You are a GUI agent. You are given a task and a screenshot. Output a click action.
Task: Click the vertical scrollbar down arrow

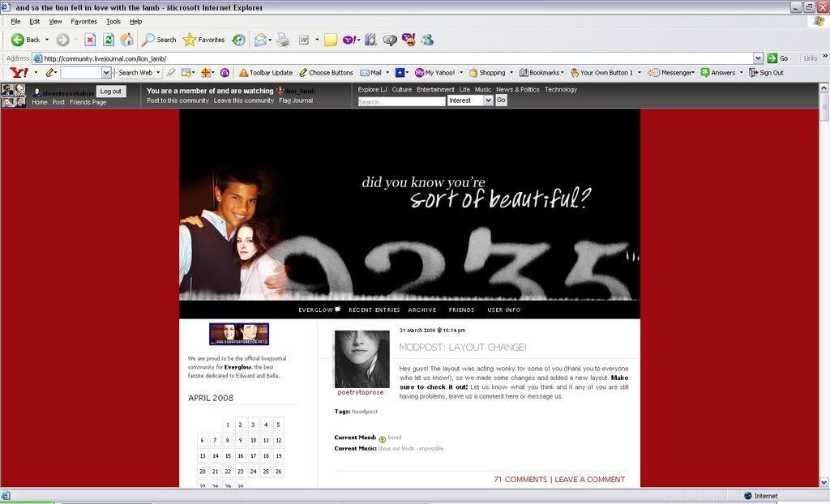click(x=824, y=482)
